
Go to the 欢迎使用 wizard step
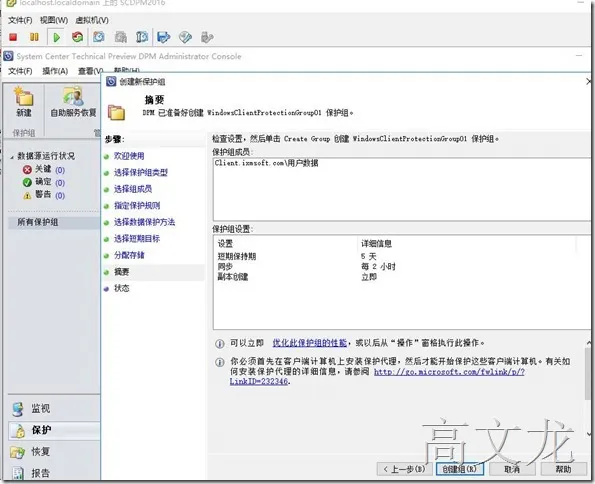click(129, 156)
